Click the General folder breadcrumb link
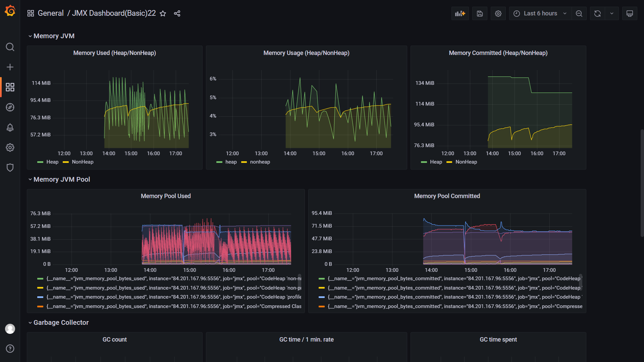 click(x=51, y=13)
